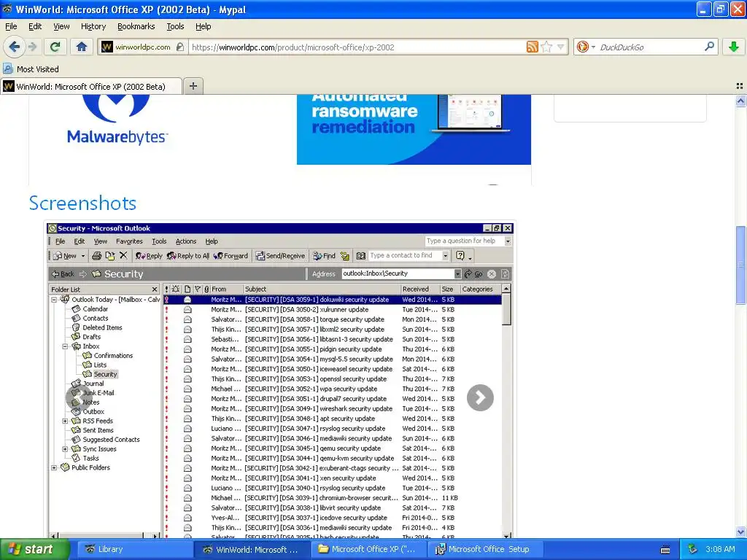Show next screenshot with right chevron arrow
This screenshot has height=560, width=747.
point(480,397)
